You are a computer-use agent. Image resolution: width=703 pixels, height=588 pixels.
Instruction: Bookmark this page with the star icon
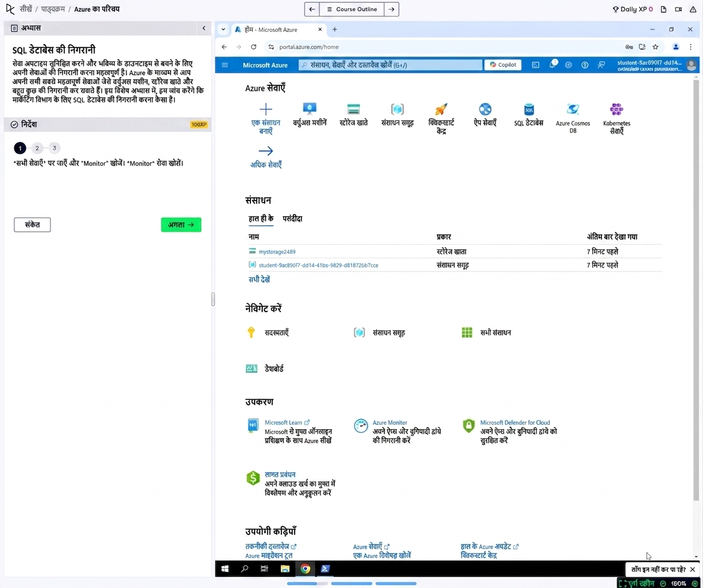point(656,47)
